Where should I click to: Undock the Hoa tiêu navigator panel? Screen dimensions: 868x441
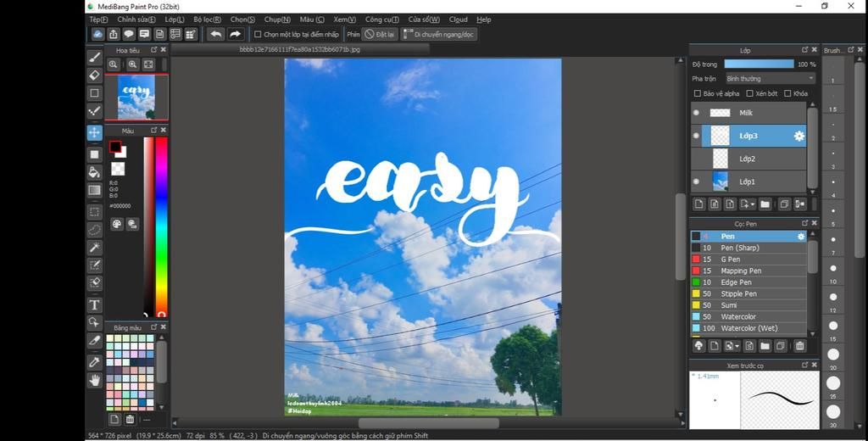(154, 50)
